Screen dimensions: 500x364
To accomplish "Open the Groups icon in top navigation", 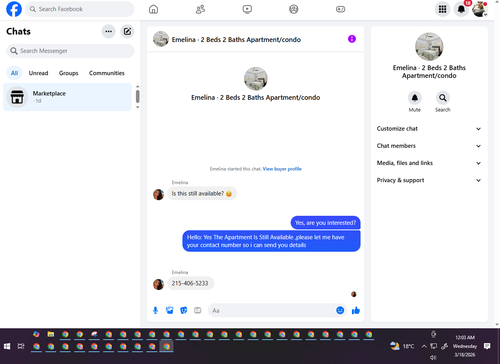I will [x=294, y=9].
